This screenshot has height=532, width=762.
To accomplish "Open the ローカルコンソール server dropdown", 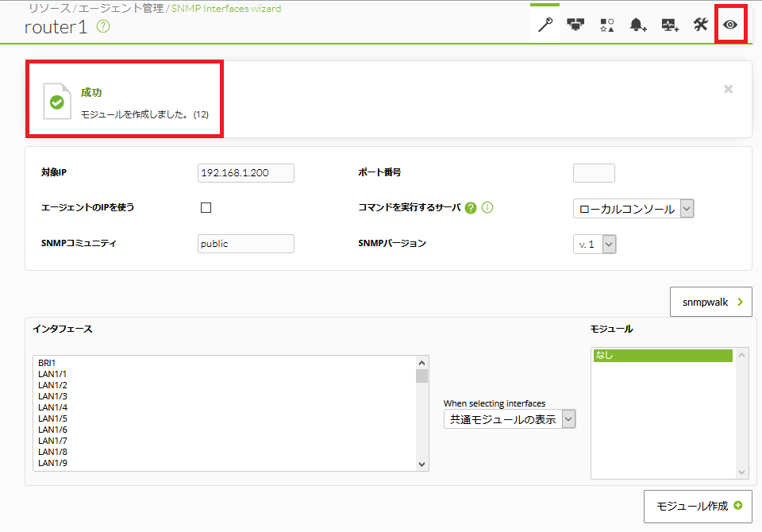I will coord(633,209).
